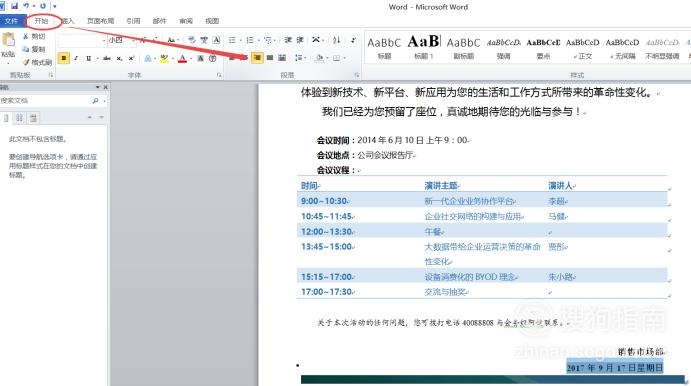The image size is (691, 386).
Task: Toggle show/hide paragraph marks
Action: 353,40
